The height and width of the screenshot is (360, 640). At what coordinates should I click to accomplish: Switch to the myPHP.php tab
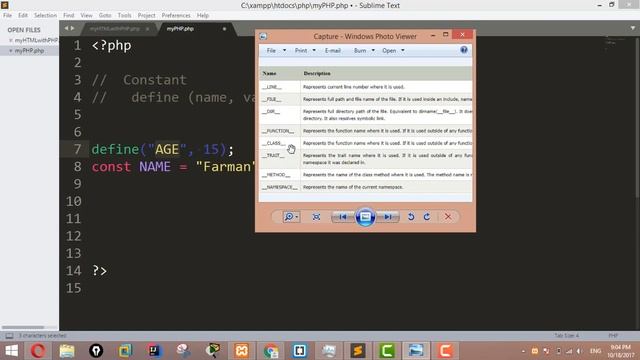[180, 29]
